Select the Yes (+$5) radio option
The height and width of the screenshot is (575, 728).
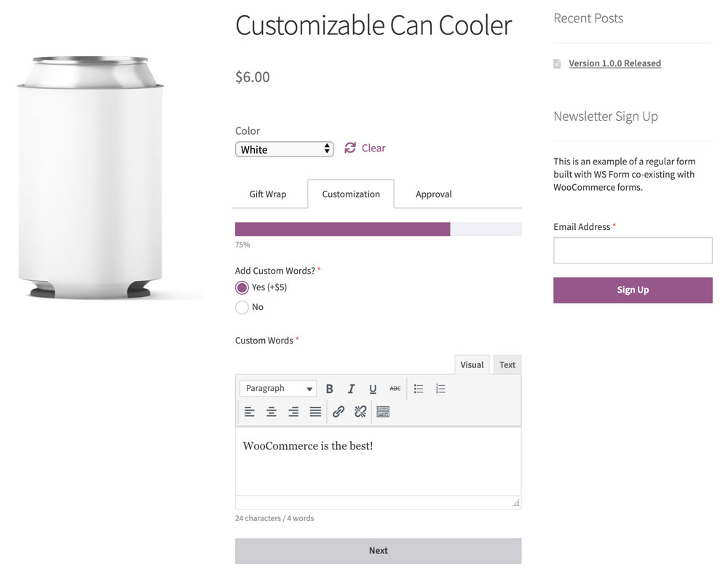pyautogui.click(x=242, y=287)
